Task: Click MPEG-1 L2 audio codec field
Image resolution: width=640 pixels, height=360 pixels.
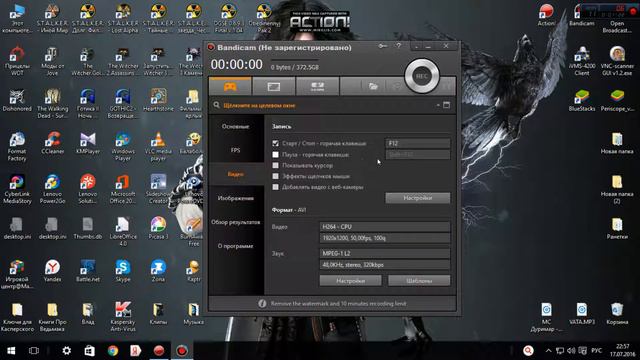Action: (384, 253)
